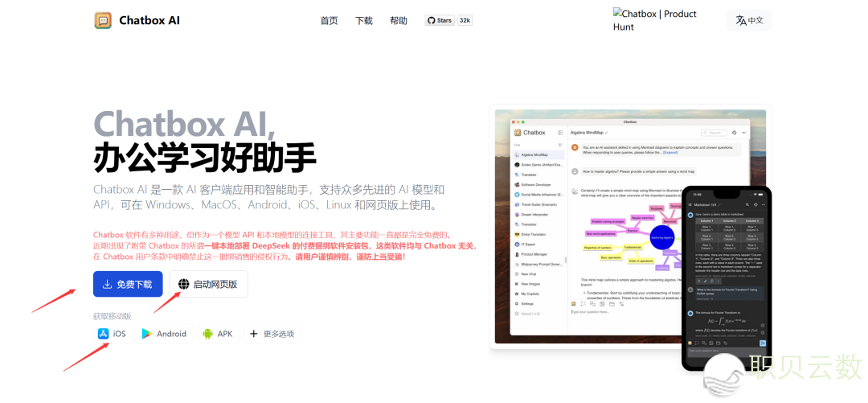Viewport: 868px width, 403px height.
Task: Click the 32k star count badge
Action: [x=465, y=20]
